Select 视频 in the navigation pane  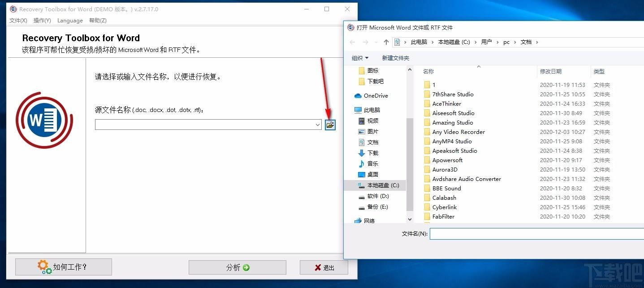373,121
